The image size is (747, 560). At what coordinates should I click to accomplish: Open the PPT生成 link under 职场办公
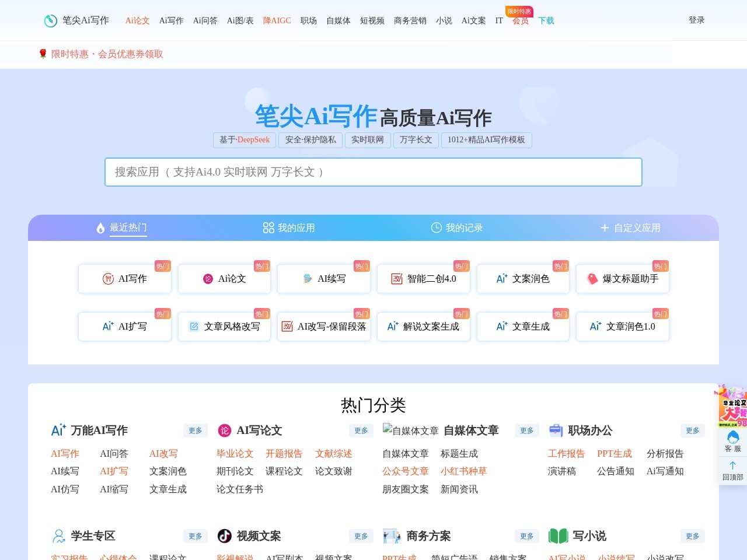pos(615,454)
